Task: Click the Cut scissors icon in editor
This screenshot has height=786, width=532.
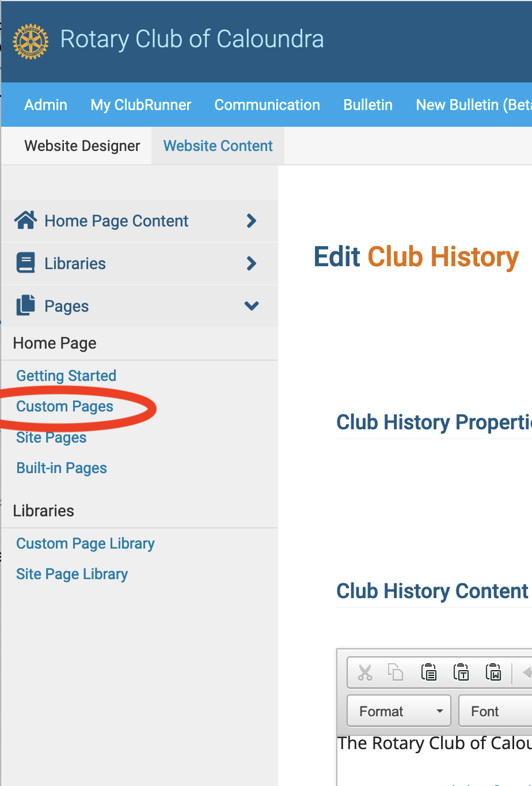Action: pyautogui.click(x=365, y=672)
